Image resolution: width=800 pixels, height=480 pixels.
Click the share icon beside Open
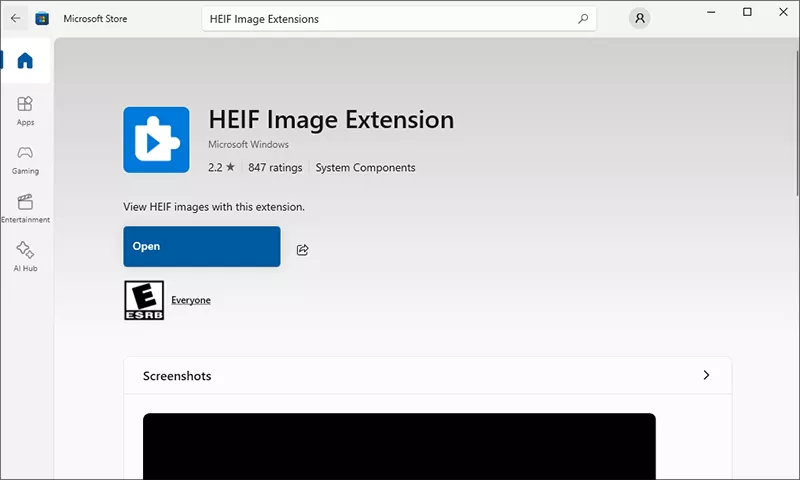[303, 249]
